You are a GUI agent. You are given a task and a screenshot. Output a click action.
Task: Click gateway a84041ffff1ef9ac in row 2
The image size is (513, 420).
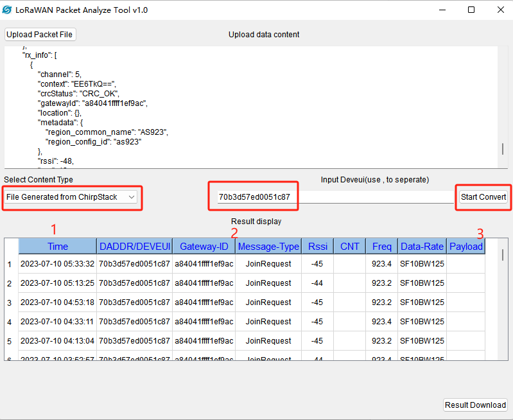pyautogui.click(x=204, y=283)
